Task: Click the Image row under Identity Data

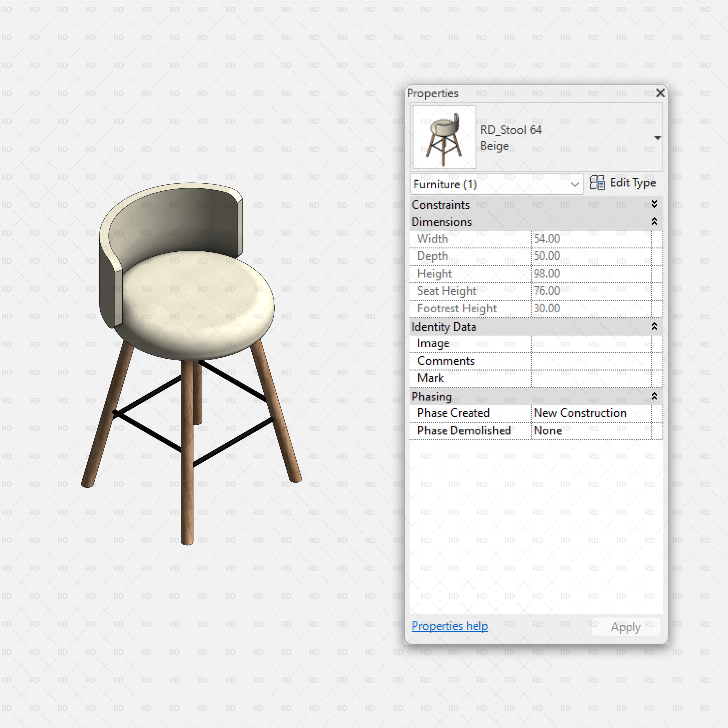Action: pyautogui.click(x=591, y=343)
